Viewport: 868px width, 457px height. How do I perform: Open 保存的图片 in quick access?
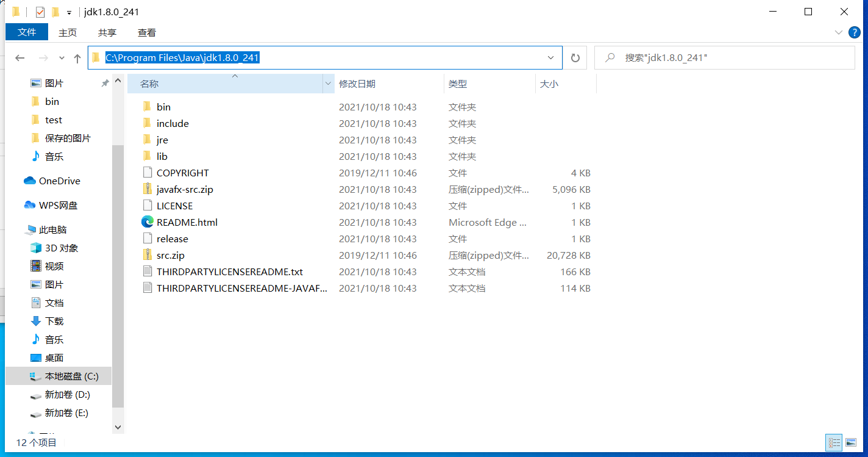tap(60, 138)
